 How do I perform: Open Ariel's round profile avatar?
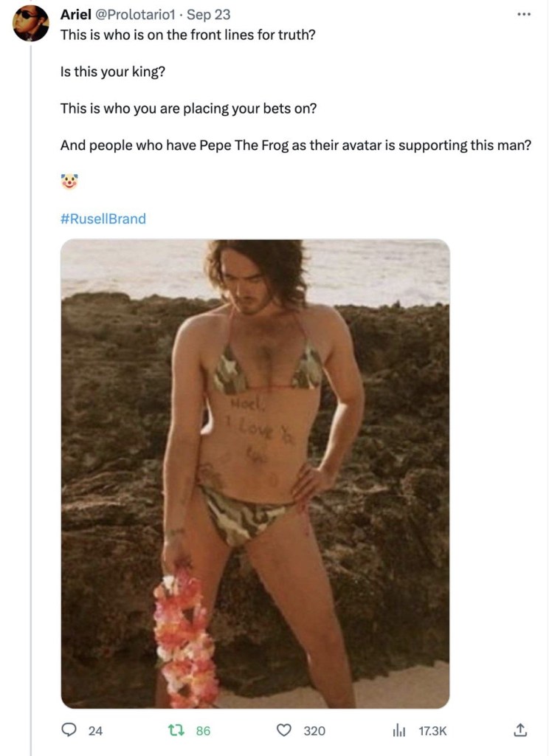30,23
